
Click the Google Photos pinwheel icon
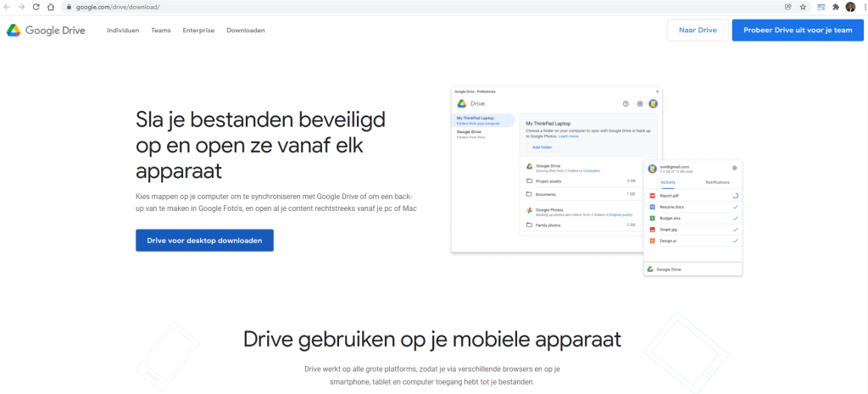tap(529, 211)
